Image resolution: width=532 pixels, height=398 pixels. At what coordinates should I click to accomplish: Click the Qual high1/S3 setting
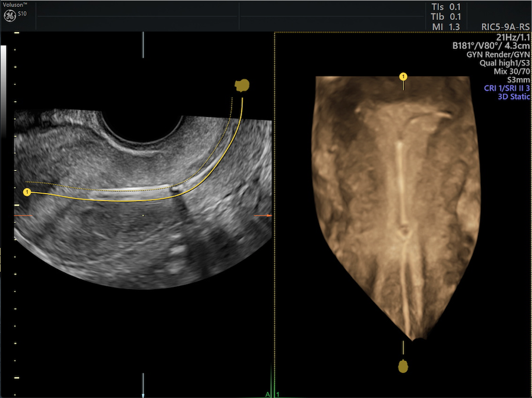[504, 63]
